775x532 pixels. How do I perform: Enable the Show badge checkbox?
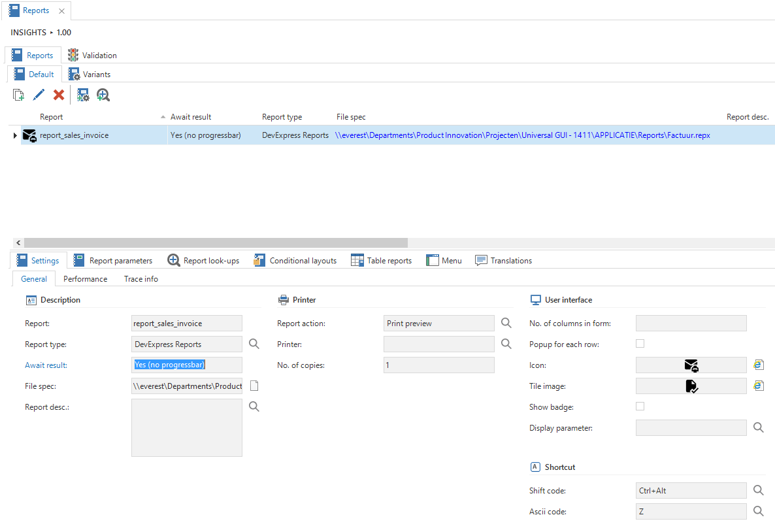click(x=640, y=407)
